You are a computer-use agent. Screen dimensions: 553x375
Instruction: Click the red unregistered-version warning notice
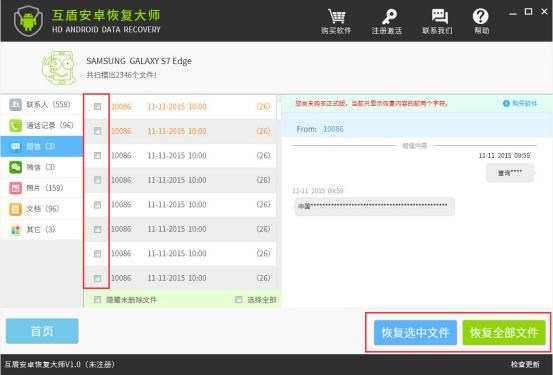pyautogui.click(x=372, y=103)
